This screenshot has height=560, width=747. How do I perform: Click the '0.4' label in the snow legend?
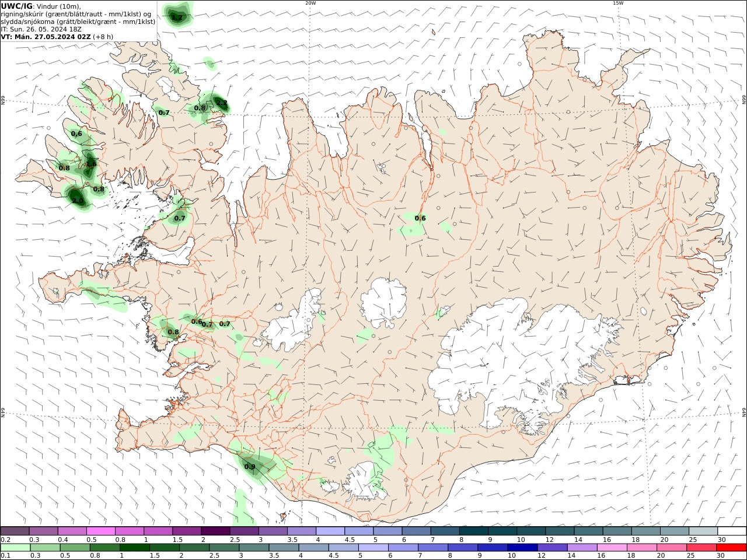(x=63, y=540)
